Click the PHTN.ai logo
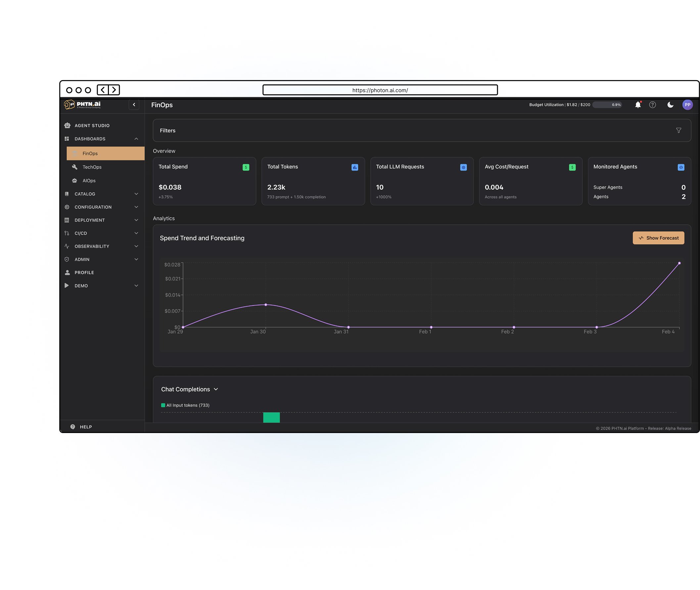This screenshot has width=700, height=590. pyautogui.click(x=82, y=105)
